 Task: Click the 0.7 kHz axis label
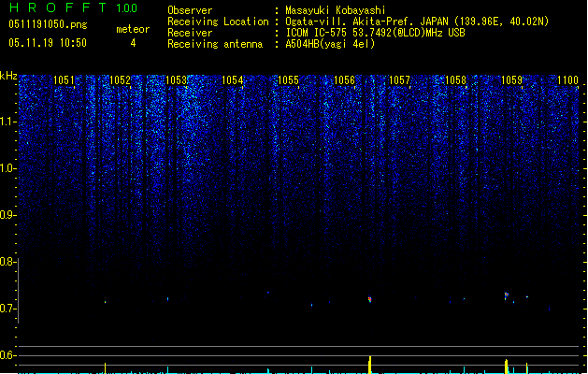click(x=7, y=309)
